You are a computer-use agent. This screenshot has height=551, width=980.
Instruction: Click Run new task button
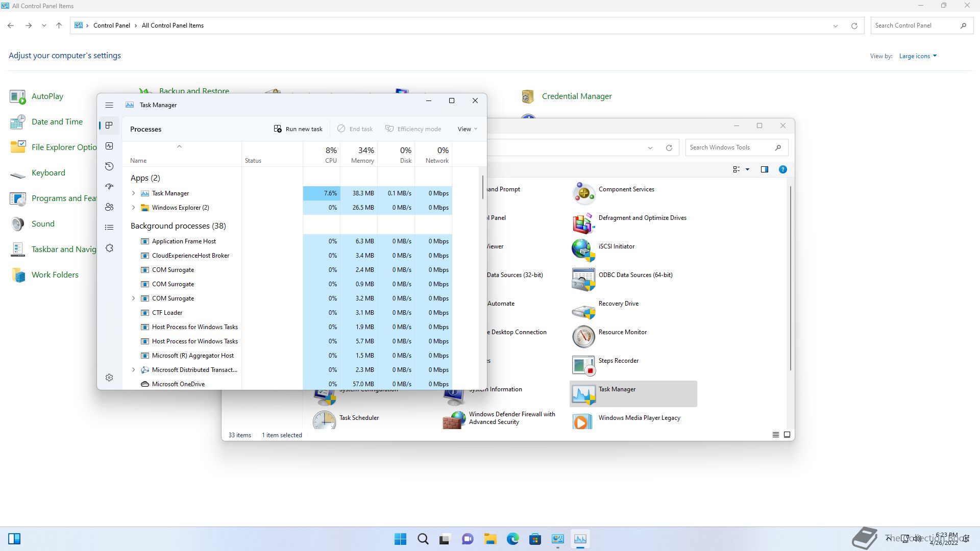[x=298, y=129]
